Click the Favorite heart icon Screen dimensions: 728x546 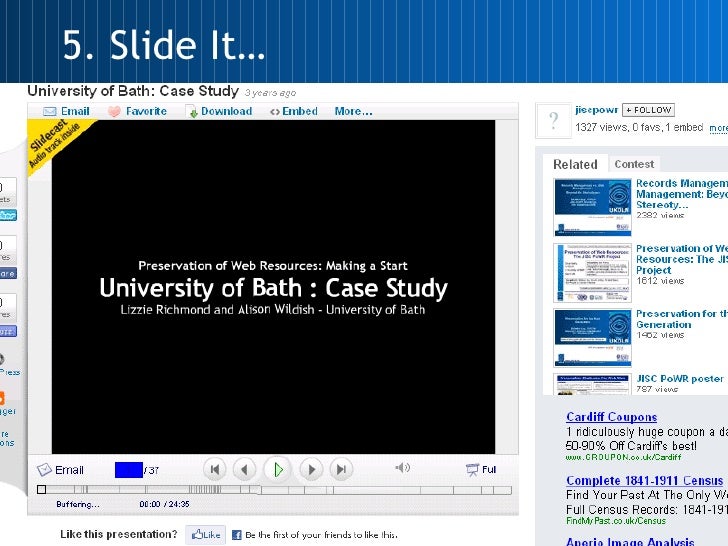114,111
